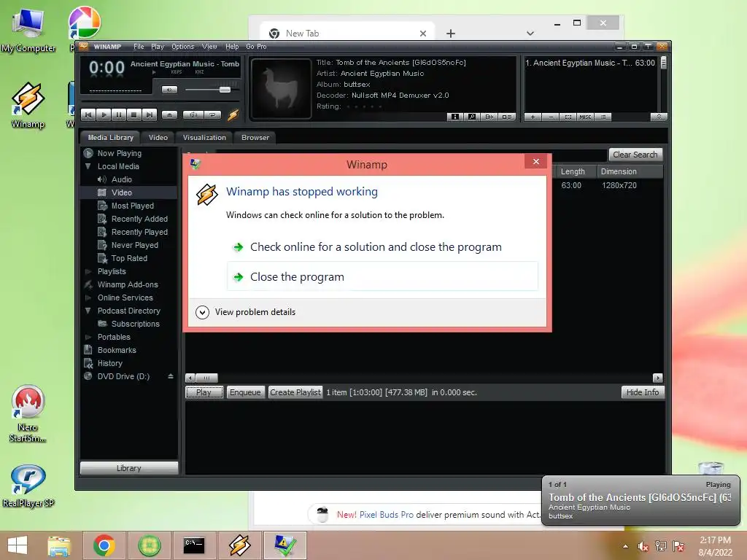Click the Clear Search button
747x560 pixels.
(x=635, y=155)
